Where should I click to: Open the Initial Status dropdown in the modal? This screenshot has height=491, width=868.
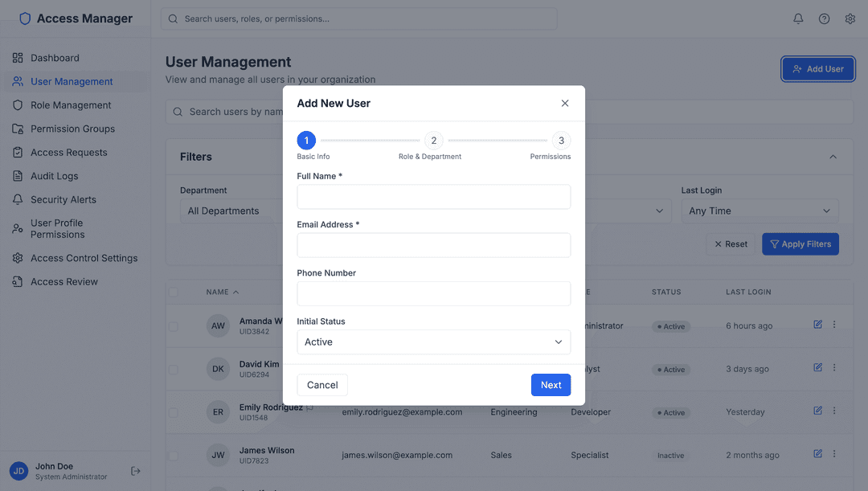click(x=433, y=342)
